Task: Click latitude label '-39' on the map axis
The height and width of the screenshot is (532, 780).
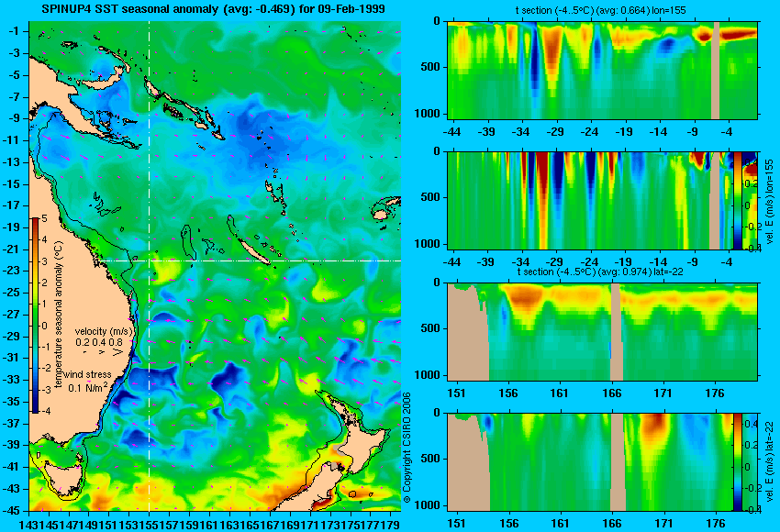Action: tap(11, 445)
